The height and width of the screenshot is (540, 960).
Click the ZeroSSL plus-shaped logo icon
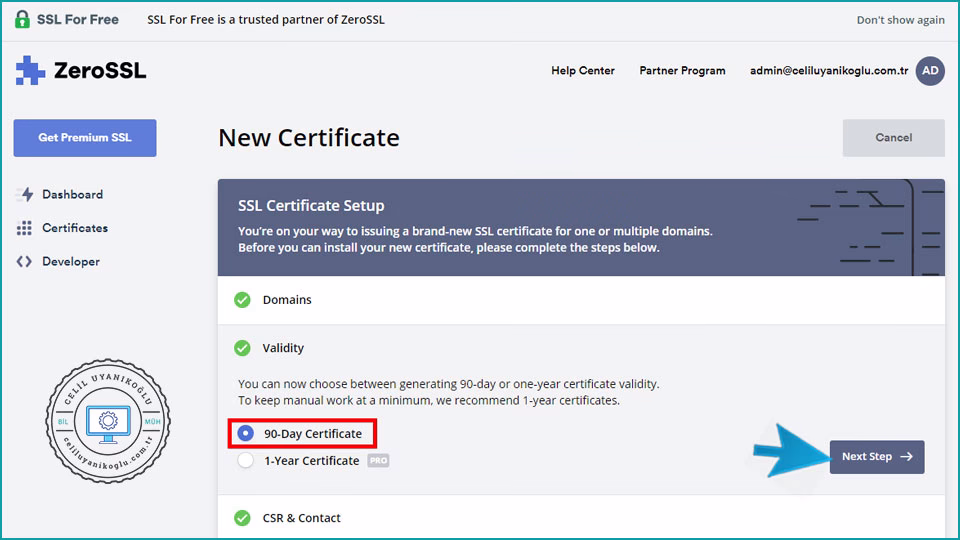click(31, 71)
